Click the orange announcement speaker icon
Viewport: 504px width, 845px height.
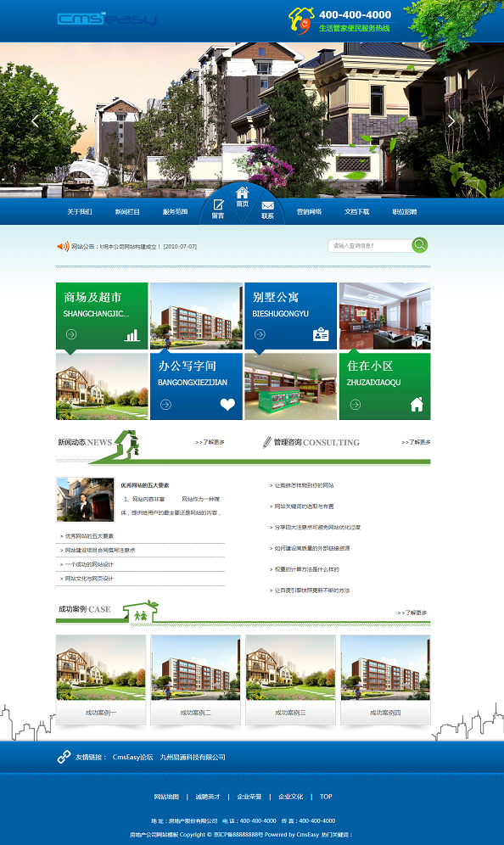(x=63, y=246)
